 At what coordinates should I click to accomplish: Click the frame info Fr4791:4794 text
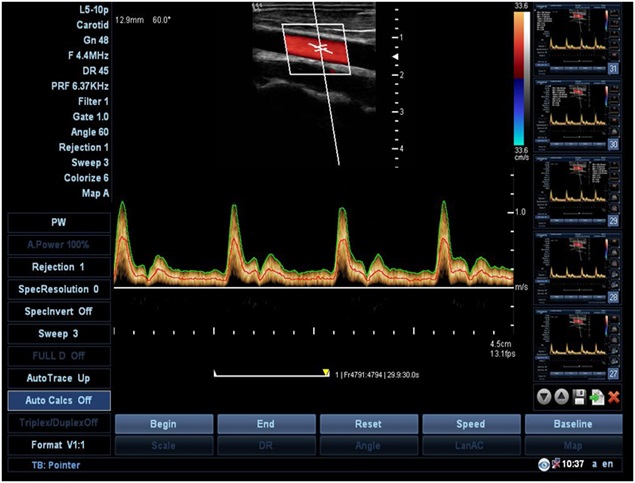pos(363,375)
